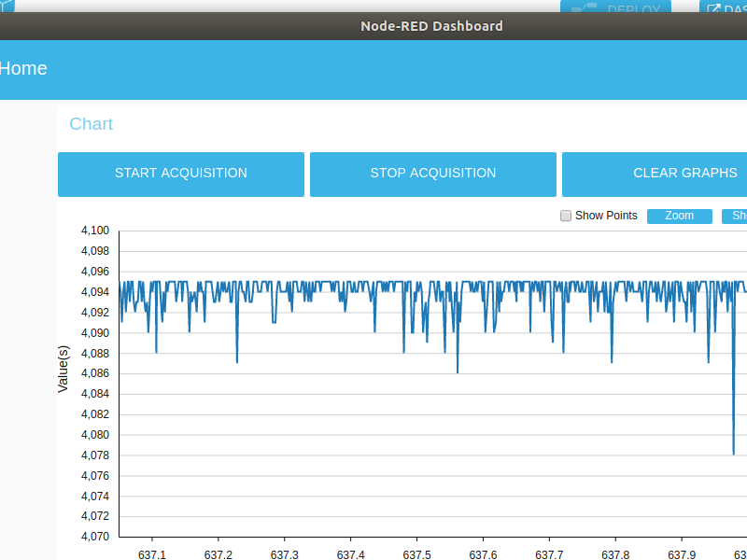Click the 637.5 x-axis tick label
Screen dimensions: 747x560
[x=416, y=554]
